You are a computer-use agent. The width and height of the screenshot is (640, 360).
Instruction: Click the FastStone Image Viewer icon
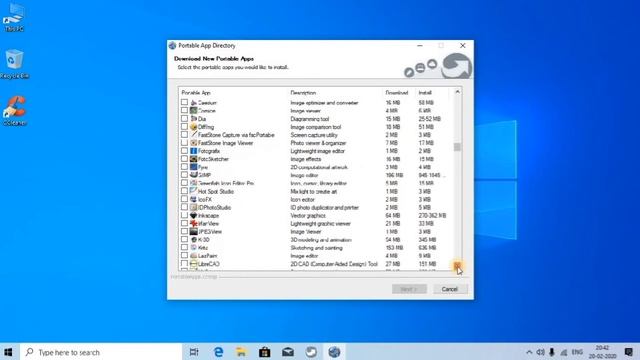point(193,143)
